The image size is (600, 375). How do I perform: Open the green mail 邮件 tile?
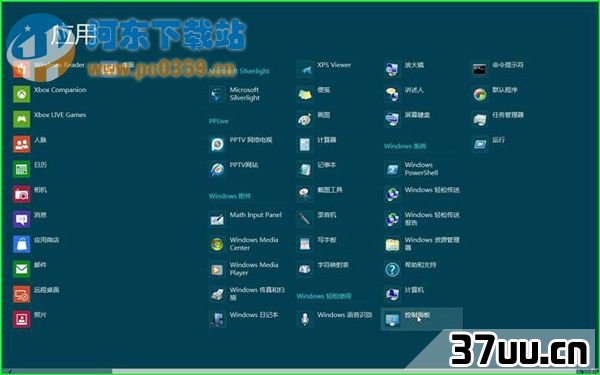(x=21, y=269)
